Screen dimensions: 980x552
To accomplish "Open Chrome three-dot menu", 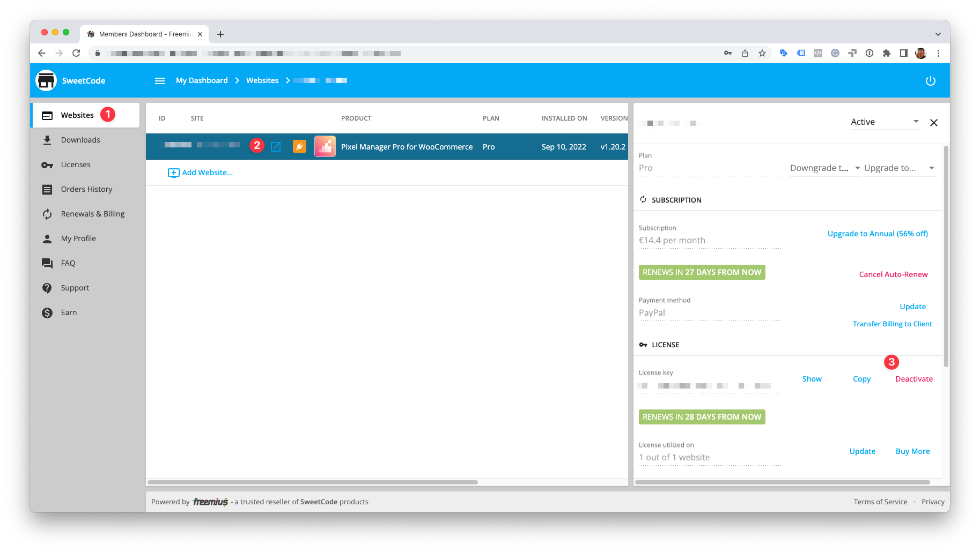I will [938, 53].
